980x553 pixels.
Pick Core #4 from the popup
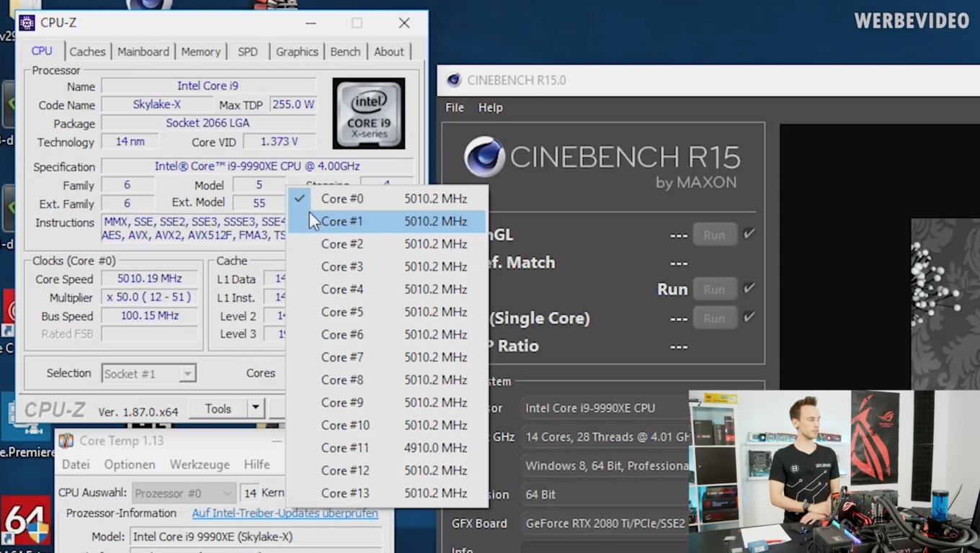pyautogui.click(x=387, y=289)
